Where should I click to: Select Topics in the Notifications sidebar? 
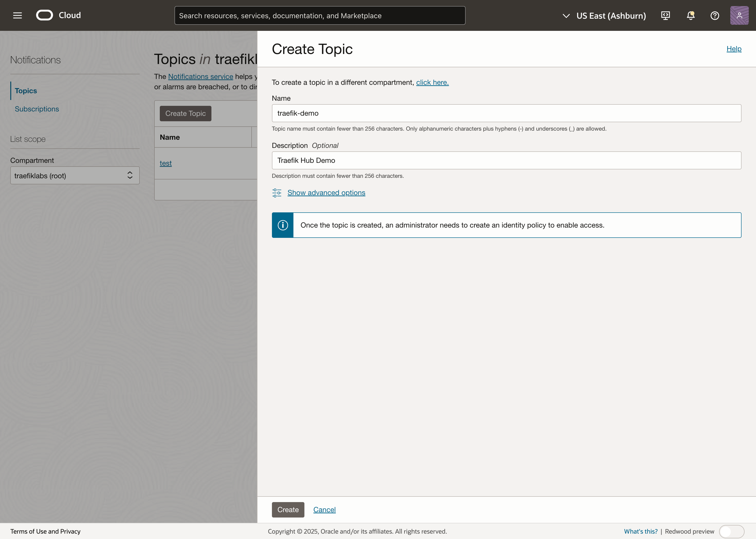(26, 91)
